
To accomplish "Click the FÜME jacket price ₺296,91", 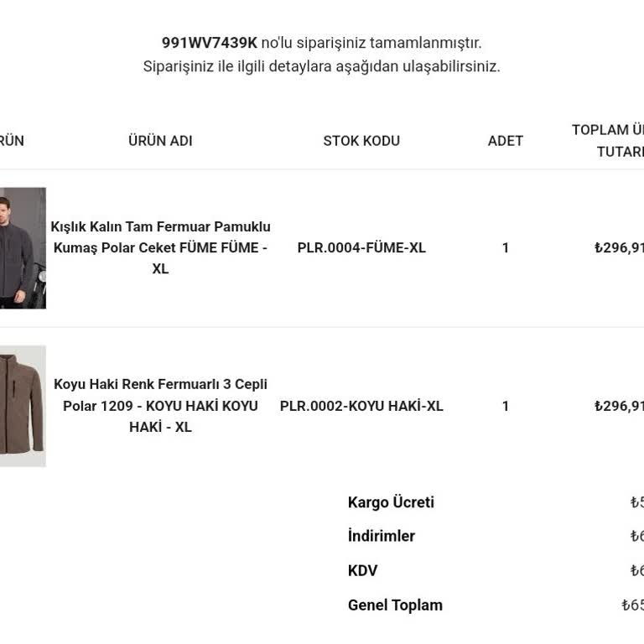I will (619, 248).
